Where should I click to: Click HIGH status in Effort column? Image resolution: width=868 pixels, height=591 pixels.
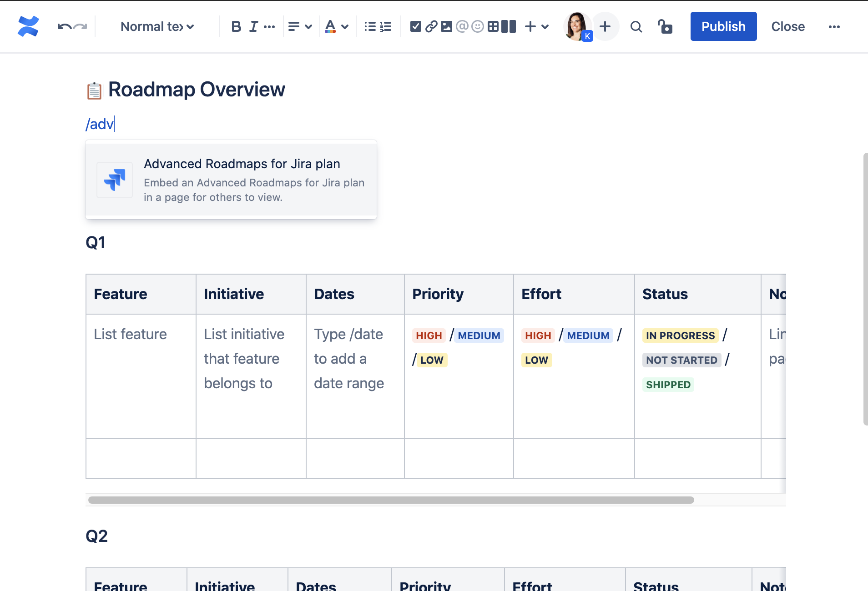(x=538, y=336)
